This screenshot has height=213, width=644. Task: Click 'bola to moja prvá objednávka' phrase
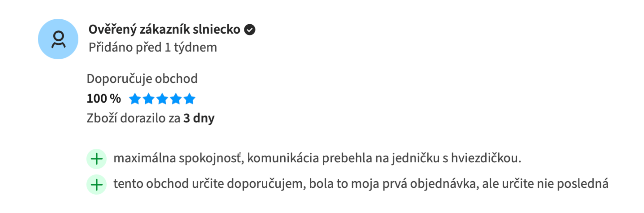(394, 184)
